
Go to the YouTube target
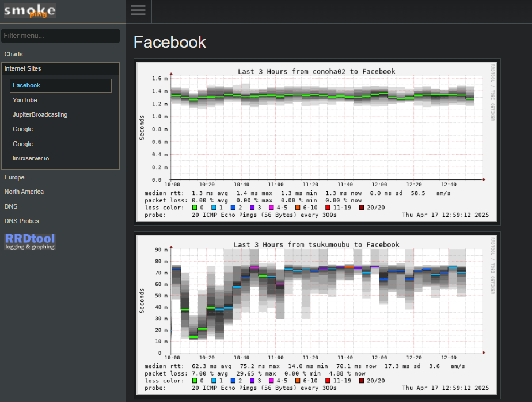(25, 100)
